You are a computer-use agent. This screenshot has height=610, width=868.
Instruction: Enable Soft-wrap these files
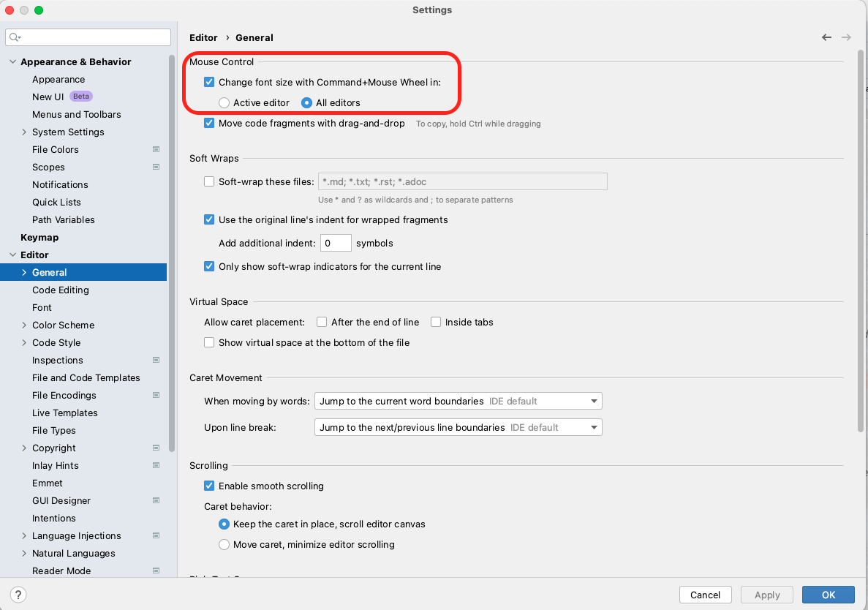[209, 181]
